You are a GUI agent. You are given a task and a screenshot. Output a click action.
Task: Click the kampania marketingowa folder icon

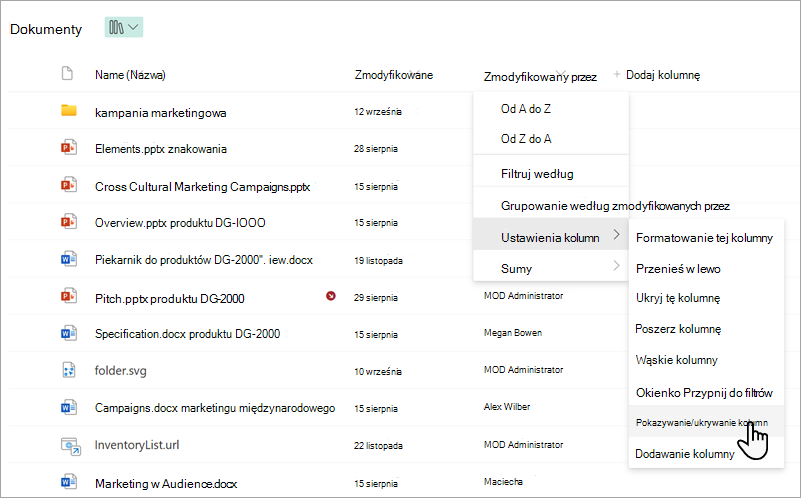coord(69,110)
